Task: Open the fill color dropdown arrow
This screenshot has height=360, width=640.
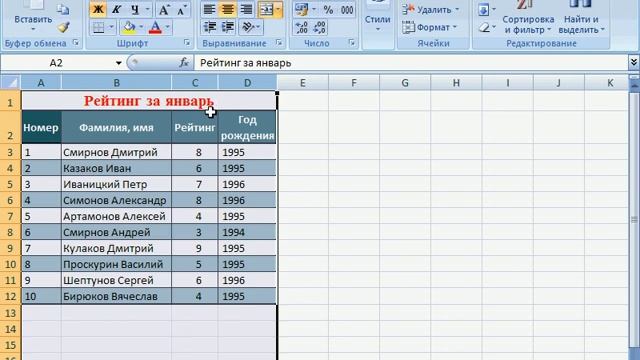Action: 141,27
